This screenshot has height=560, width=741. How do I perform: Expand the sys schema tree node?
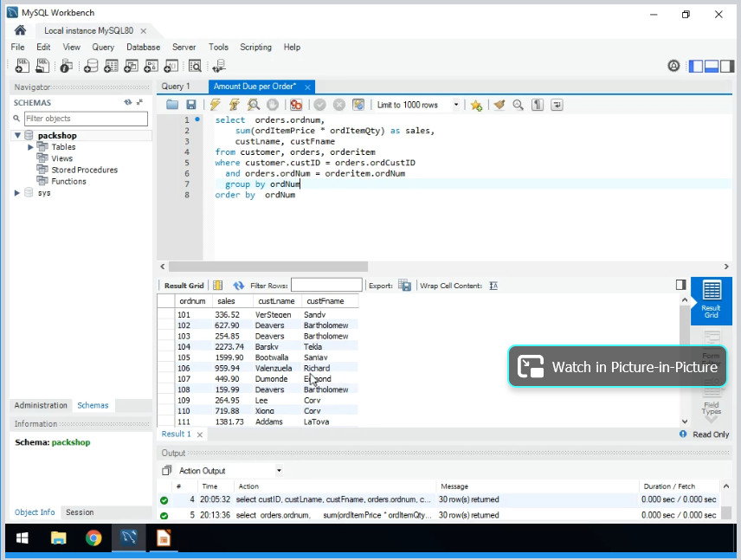[x=17, y=193]
